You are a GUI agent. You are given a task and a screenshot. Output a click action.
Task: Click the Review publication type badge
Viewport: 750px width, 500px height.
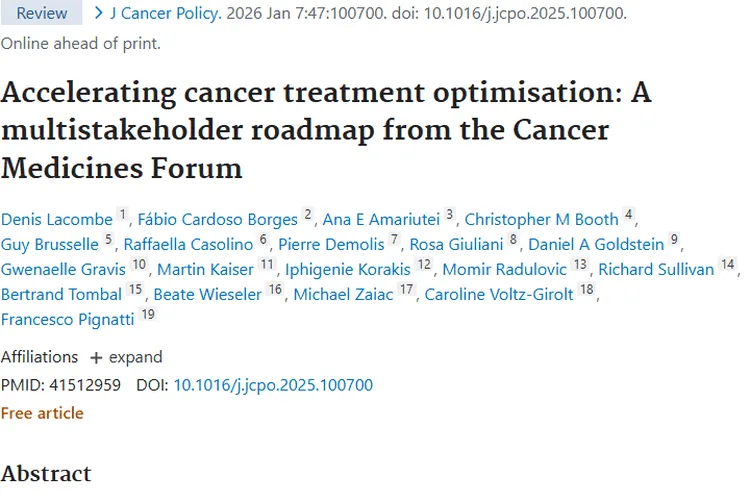coord(42,13)
